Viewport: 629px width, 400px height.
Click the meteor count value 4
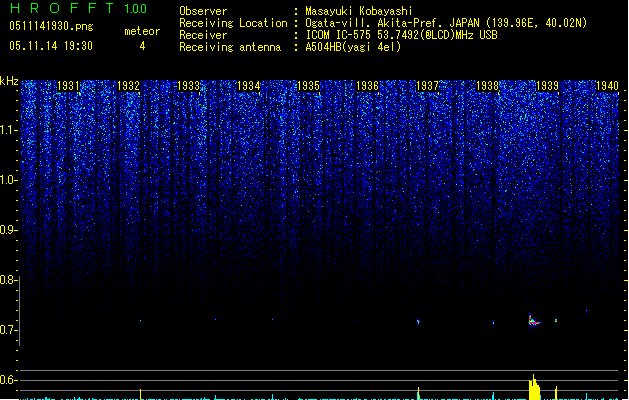(x=142, y=46)
